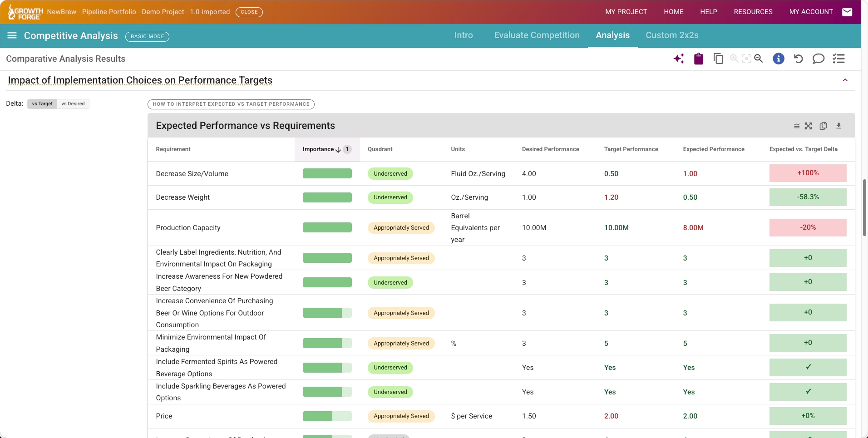The width and height of the screenshot is (868, 438).
Task: Open the blue info icon
Action: point(779,59)
